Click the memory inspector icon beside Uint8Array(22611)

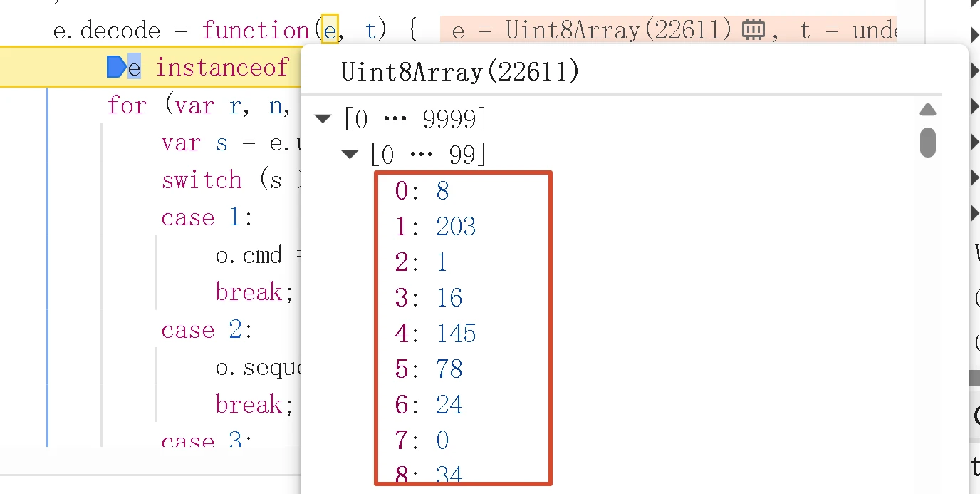coord(753,30)
